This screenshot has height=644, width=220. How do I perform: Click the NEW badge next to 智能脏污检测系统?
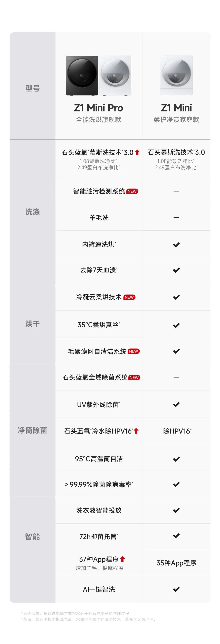(132, 191)
